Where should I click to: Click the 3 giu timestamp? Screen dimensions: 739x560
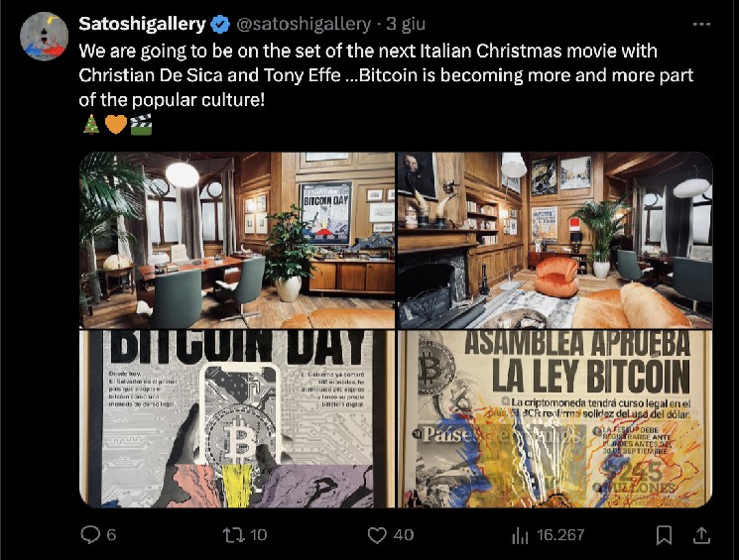pos(406,24)
